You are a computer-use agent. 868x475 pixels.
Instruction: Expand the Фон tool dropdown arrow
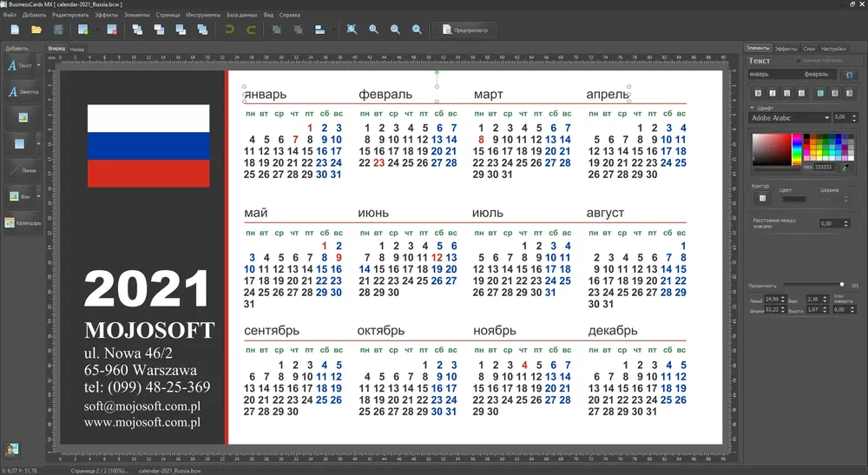click(39, 196)
